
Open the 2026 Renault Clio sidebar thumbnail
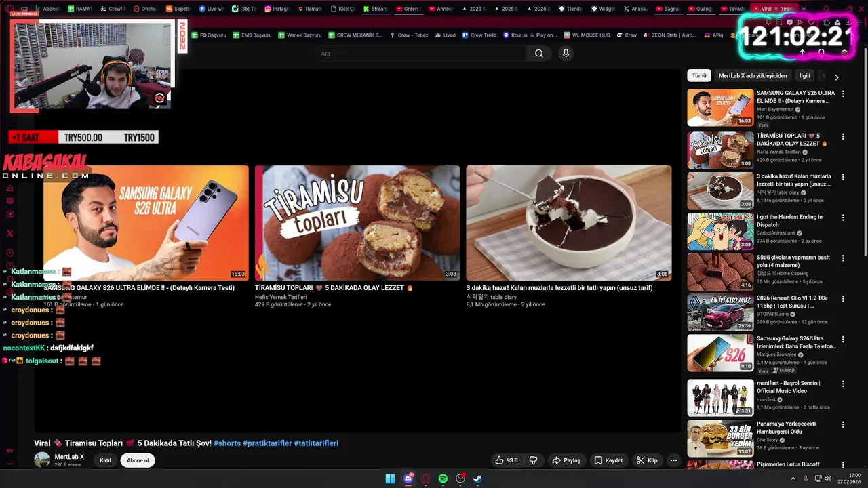click(720, 312)
